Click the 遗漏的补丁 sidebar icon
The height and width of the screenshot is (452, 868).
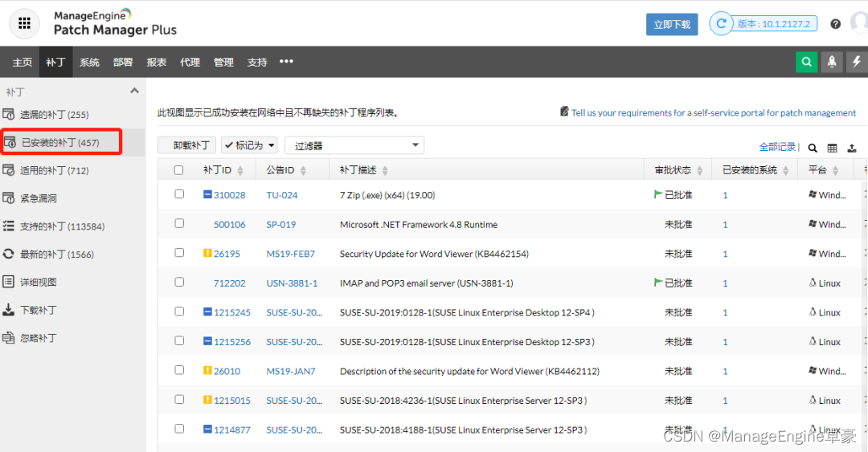click(x=8, y=115)
